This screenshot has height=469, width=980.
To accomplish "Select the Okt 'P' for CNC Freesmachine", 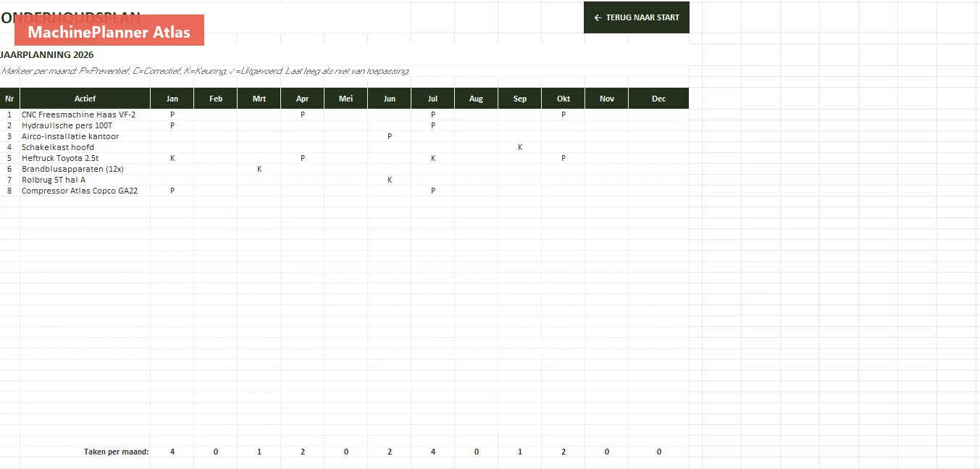I will pyautogui.click(x=563, y=115).
